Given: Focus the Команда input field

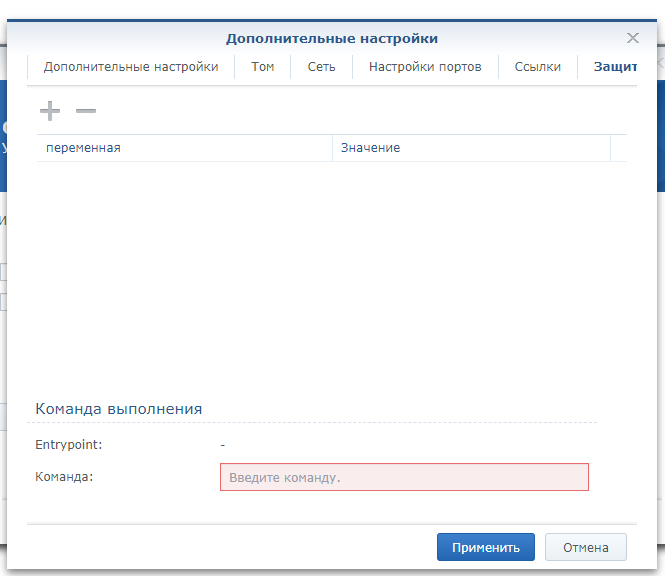Looking at the screenshot, I should 404,477.
